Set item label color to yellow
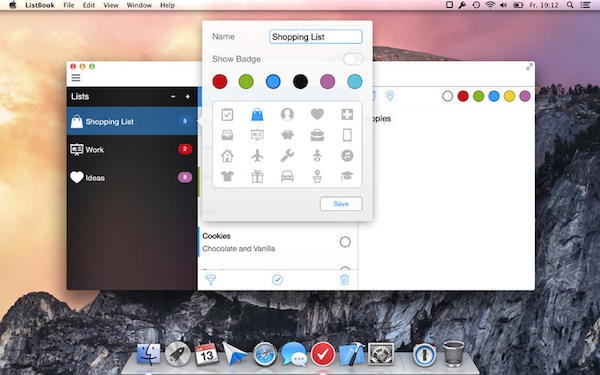This screenshot has height=375, width=600. 509,96
